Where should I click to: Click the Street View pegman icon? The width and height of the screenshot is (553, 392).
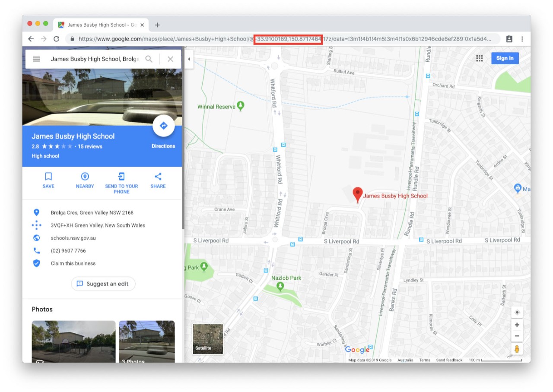[517, 349]
